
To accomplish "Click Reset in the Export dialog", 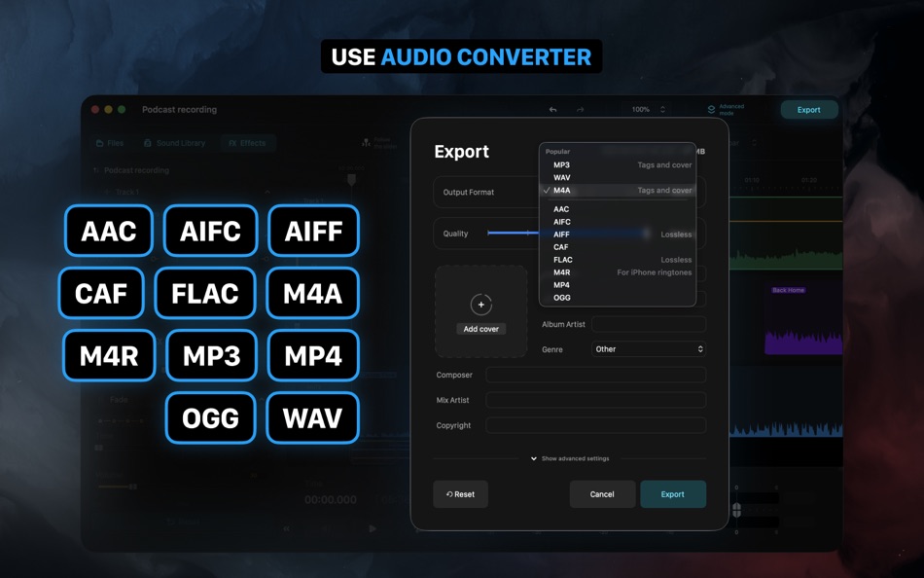I will pos(460,494).
